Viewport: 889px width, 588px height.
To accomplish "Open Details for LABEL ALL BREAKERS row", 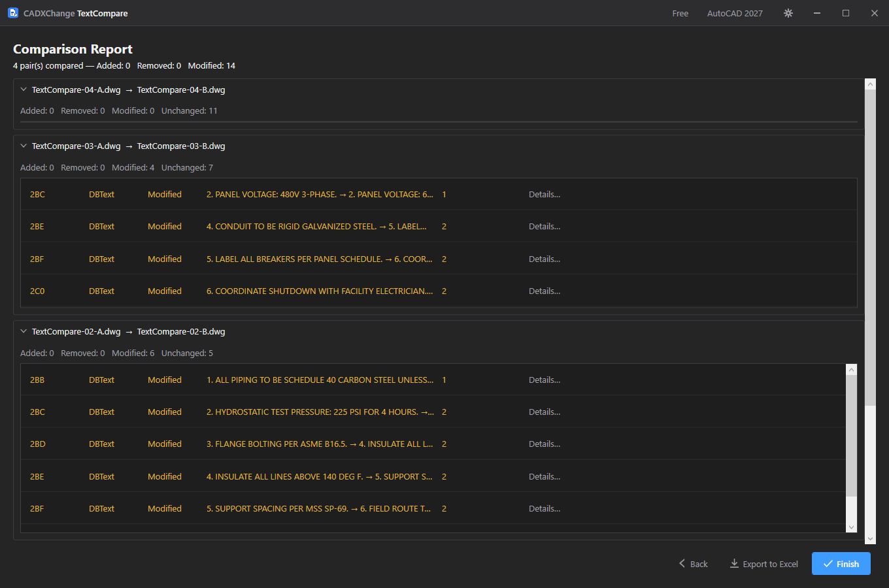I will (545, 259).
